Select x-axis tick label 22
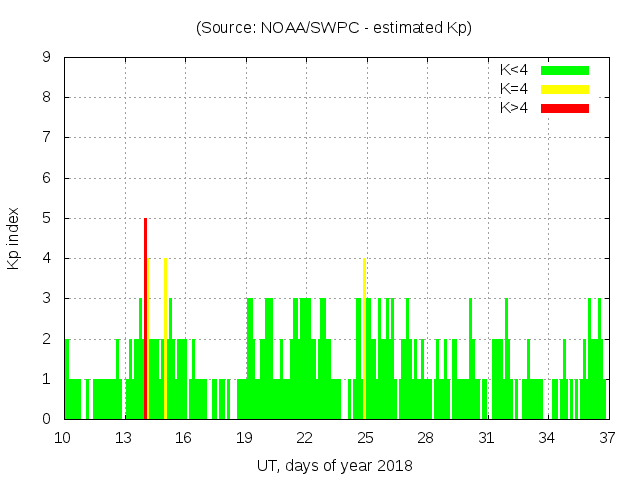Viewport: 640px width, 480px height. coord(304,437)
